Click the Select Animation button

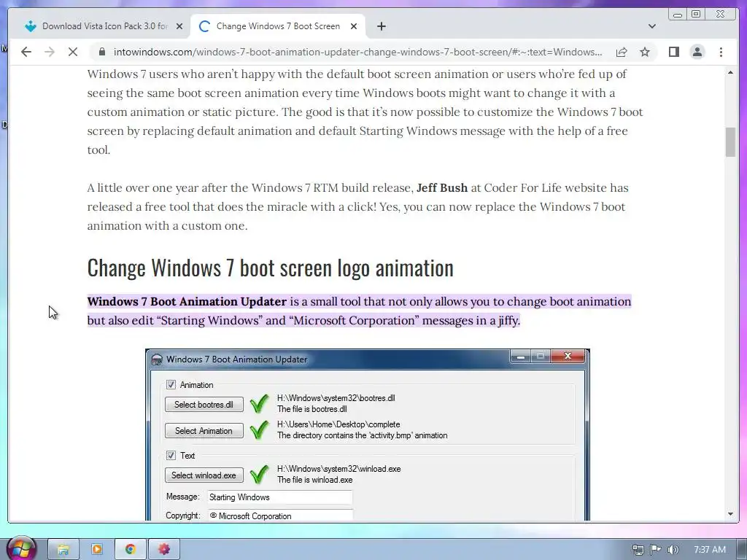click(x=204, y=430)
